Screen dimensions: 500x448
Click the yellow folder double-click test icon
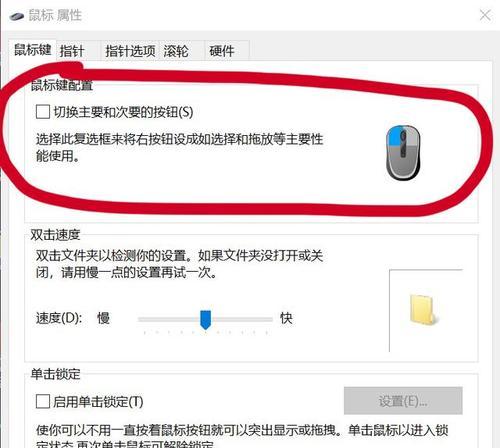(423, 310)
